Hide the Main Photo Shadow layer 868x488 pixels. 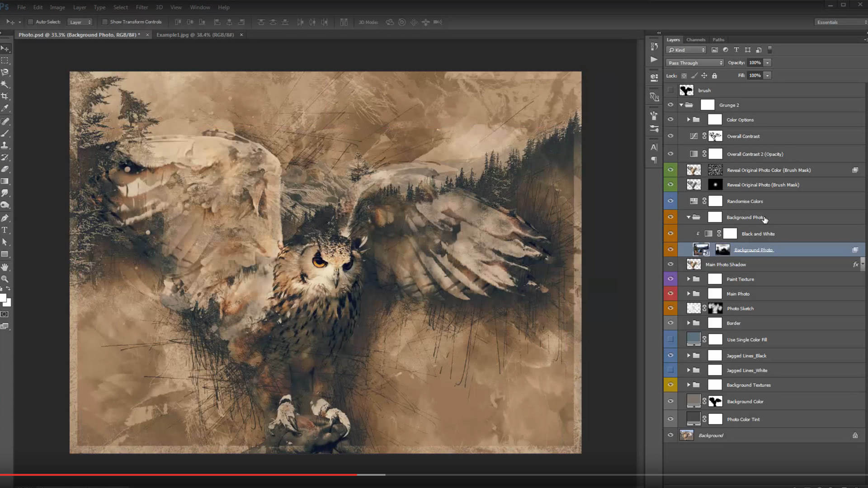[x=670, y=264]
